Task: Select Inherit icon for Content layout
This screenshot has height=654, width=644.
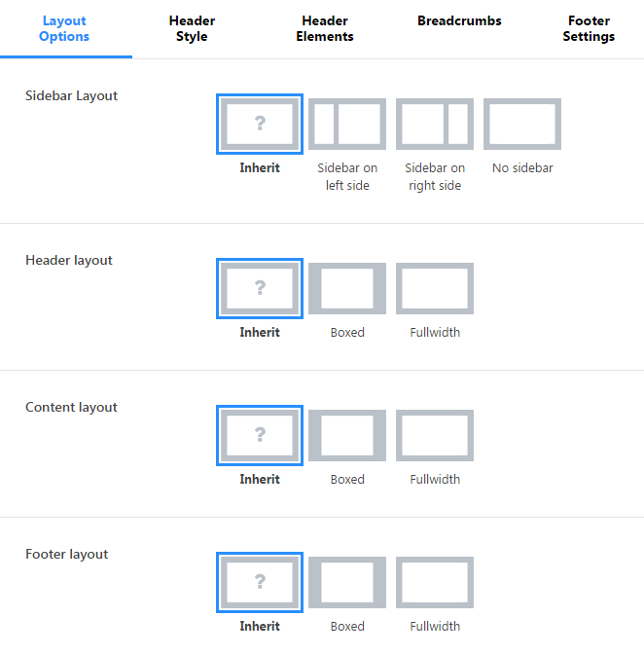Action: [260, 435]
